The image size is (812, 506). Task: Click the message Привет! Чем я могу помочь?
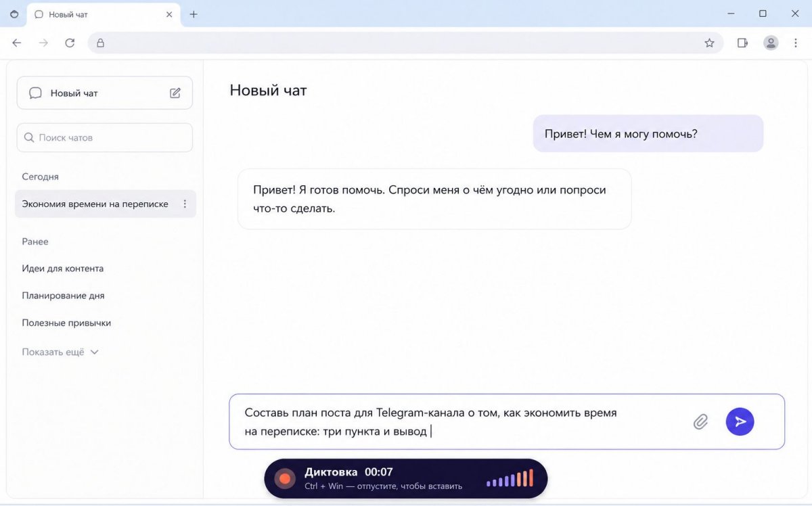click(x=648, y=134)
